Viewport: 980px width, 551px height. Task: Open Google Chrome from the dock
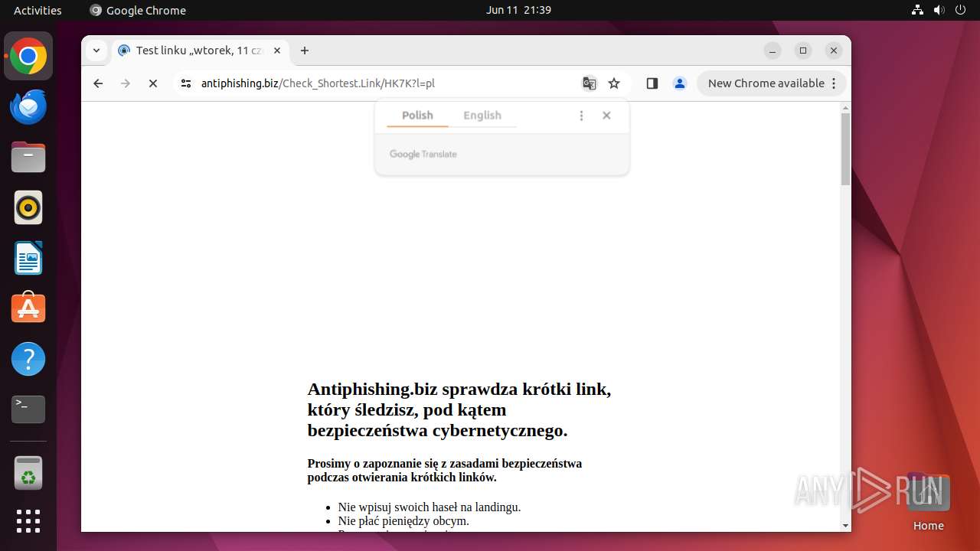point(28,57)
